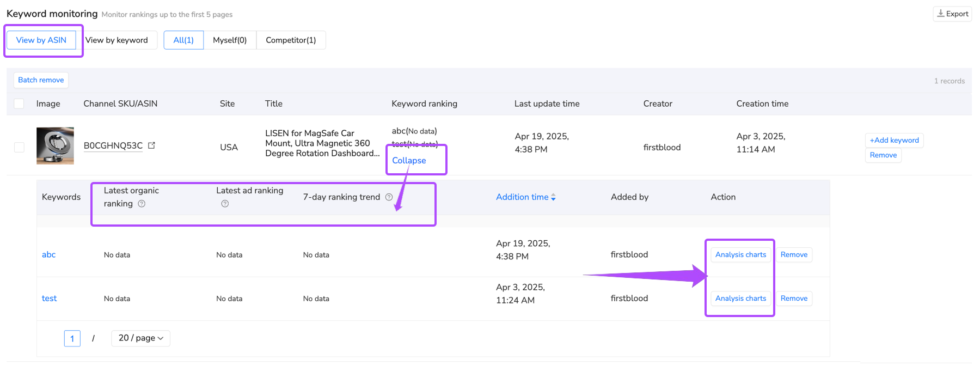This screenshot has height=377, width=980.
Task: Click the Keywords column header
Action: coord(61,197)
